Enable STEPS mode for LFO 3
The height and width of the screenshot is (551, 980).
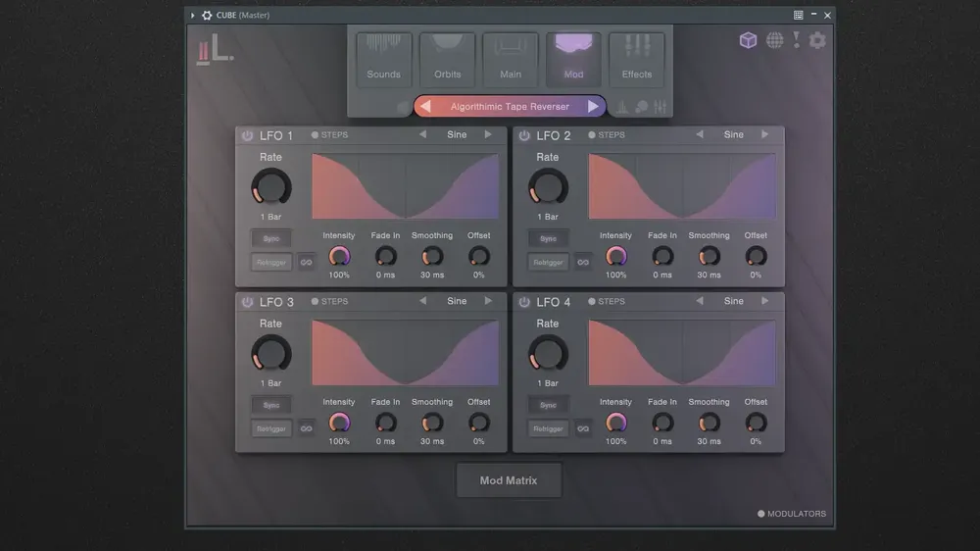(x=329, y=301)
